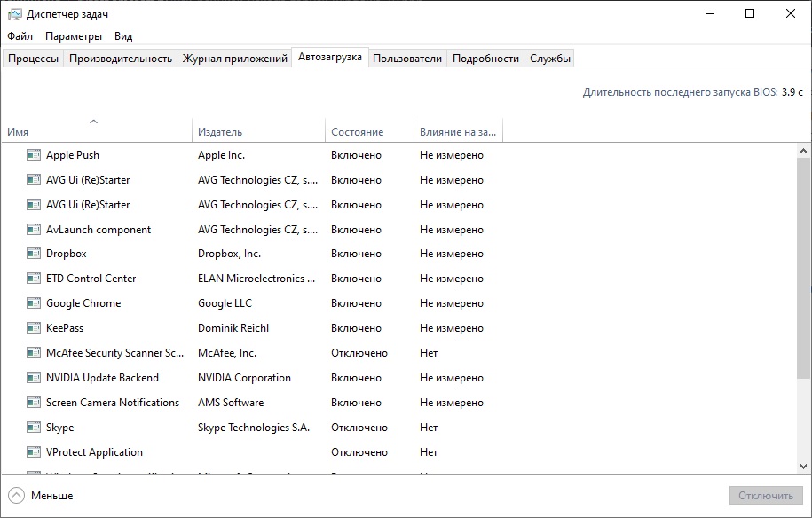The height and width of the screenshot is (518, 812).
Task: Switch to the Службы tab
Action: point(550,59)
